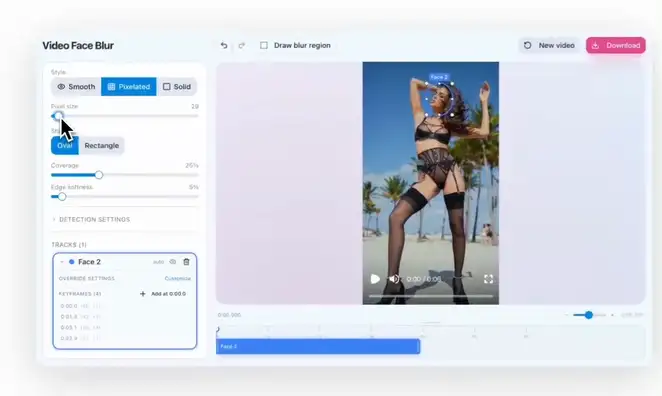Click the pink Download button
Image resolution: width=662 pixels, height=396 pixels.
pos(616,45)
